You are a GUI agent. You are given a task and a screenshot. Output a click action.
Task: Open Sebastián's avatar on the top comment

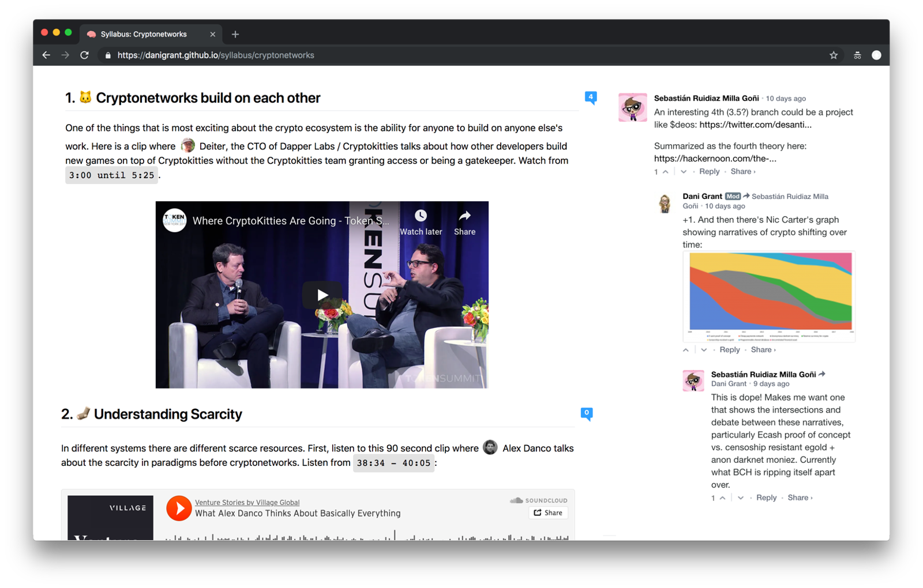tap(632, 107)
